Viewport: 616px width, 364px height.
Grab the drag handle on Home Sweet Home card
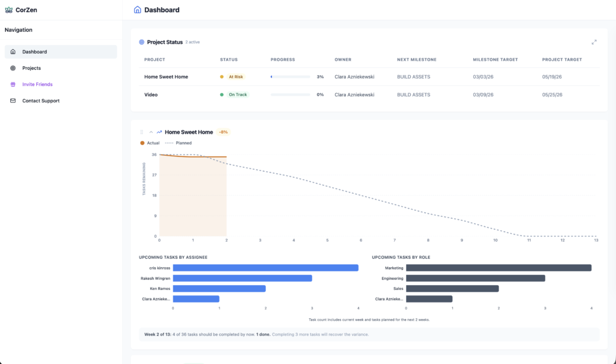[142, 132]
